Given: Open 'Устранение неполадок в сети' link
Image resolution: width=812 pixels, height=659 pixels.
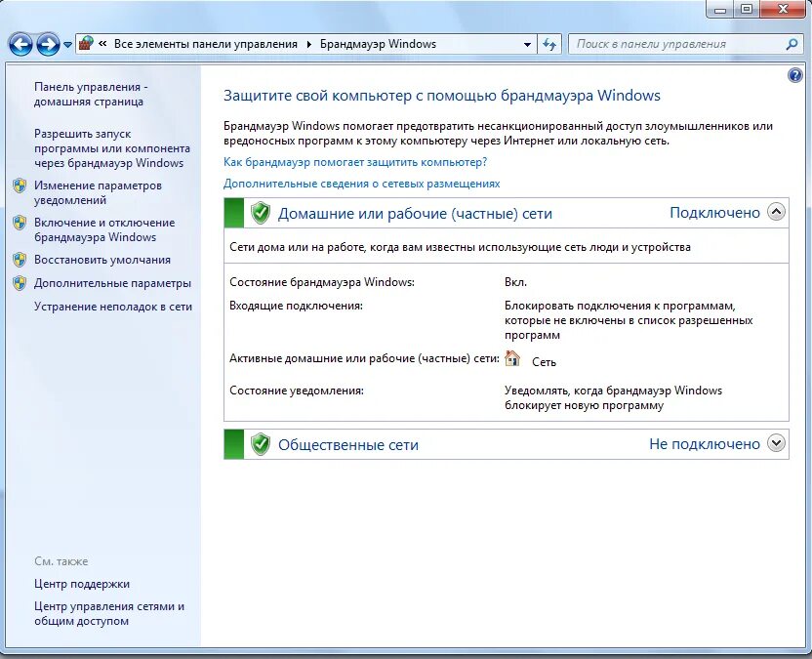Looking at the screenshot, I should 113,307.
